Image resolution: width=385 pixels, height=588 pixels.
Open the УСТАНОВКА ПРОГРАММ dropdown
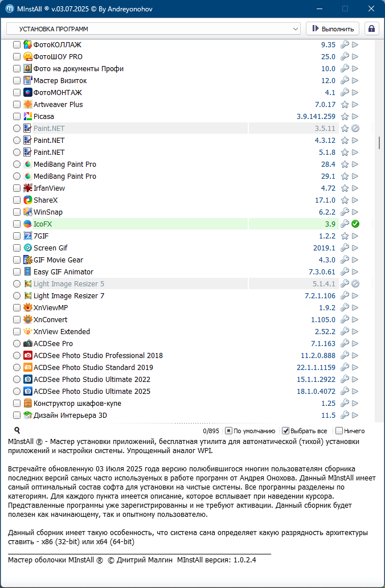153,29
